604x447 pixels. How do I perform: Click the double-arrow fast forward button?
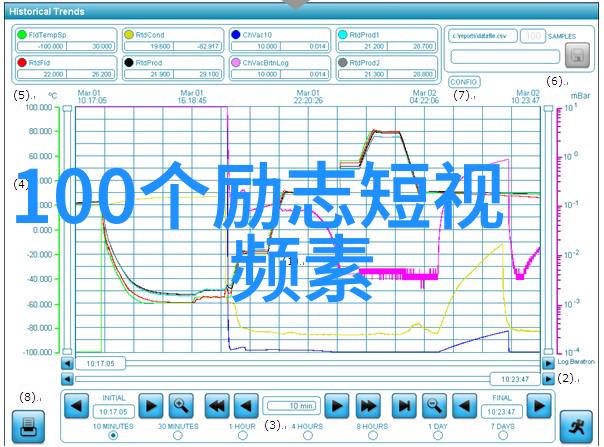(368, 406)
